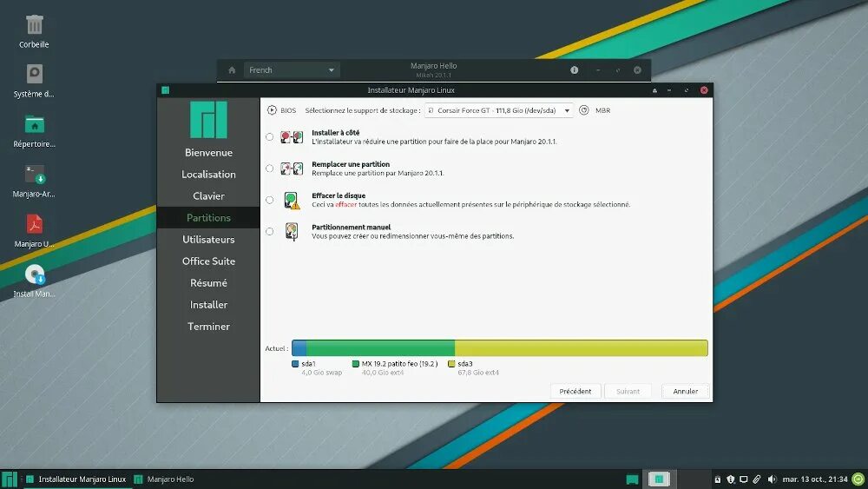Click the 67,8 Gio ext4 label

(478, 373)
